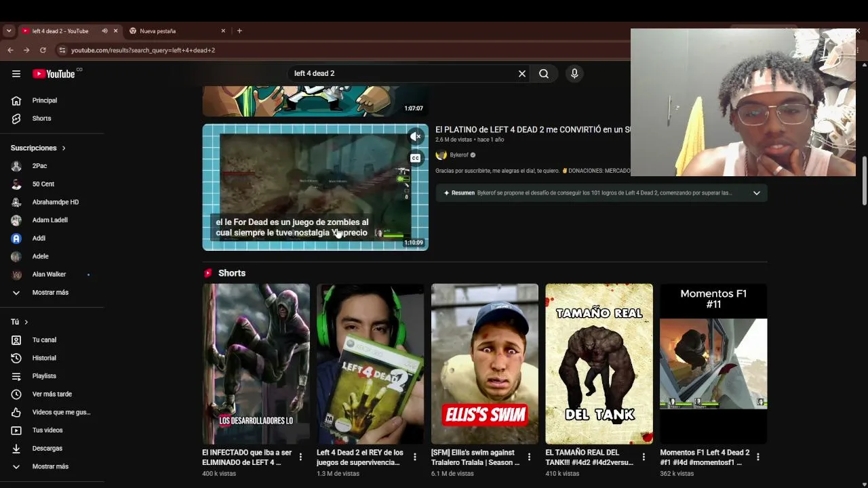
Task: Toggle subtitles CC on video preview
Action: (416, 158)
